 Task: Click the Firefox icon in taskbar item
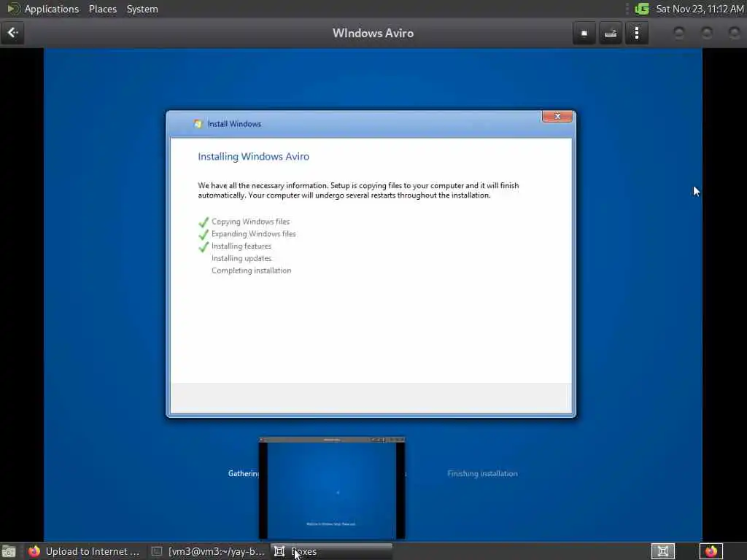tap(34, 551)
